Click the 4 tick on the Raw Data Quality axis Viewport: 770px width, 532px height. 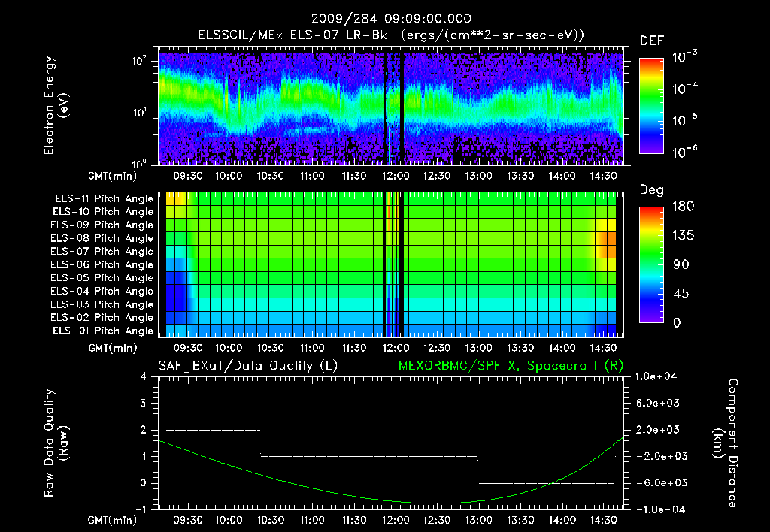pyautogui.click(x=144, y=376)
